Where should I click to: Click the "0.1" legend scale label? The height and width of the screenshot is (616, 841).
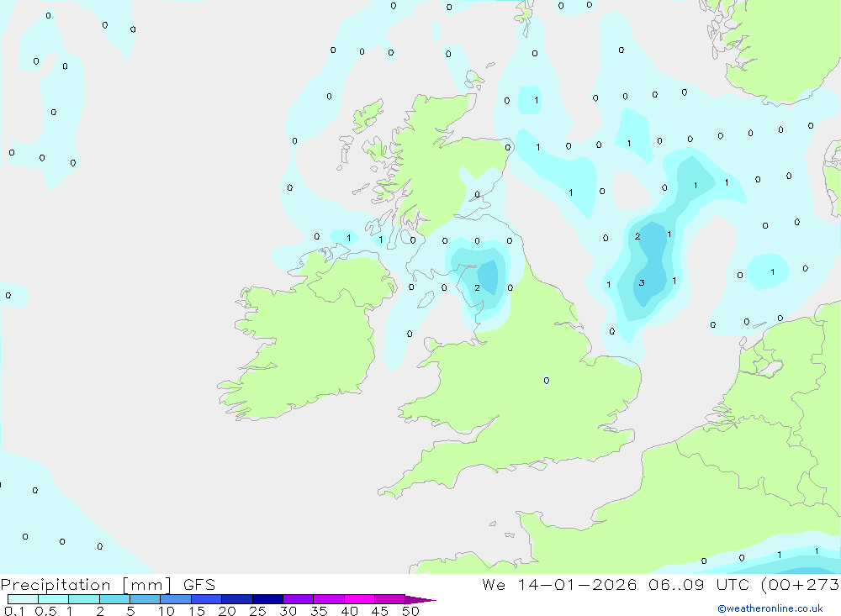point(14,611)
